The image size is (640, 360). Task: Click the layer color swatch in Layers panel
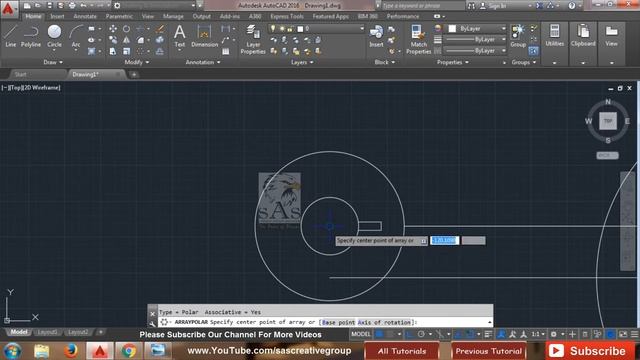pos(300,29)
